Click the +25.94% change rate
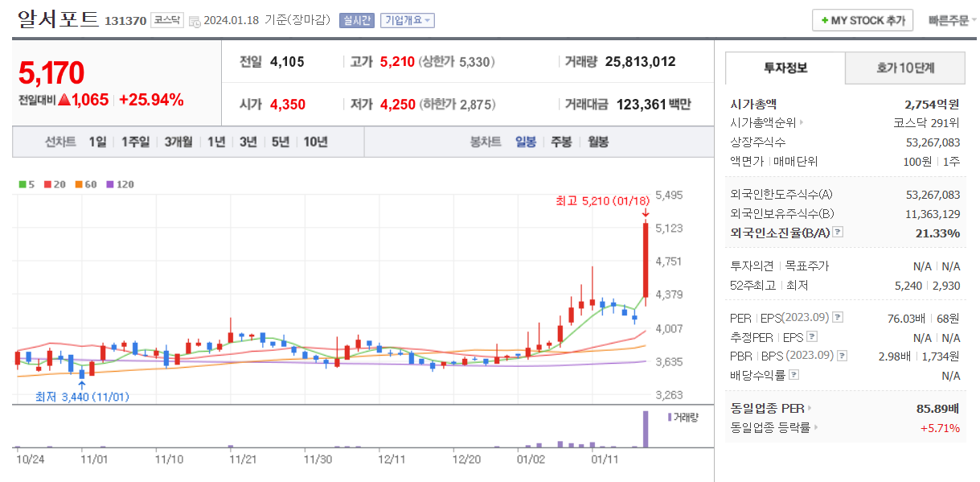 [x=151, y=100]
